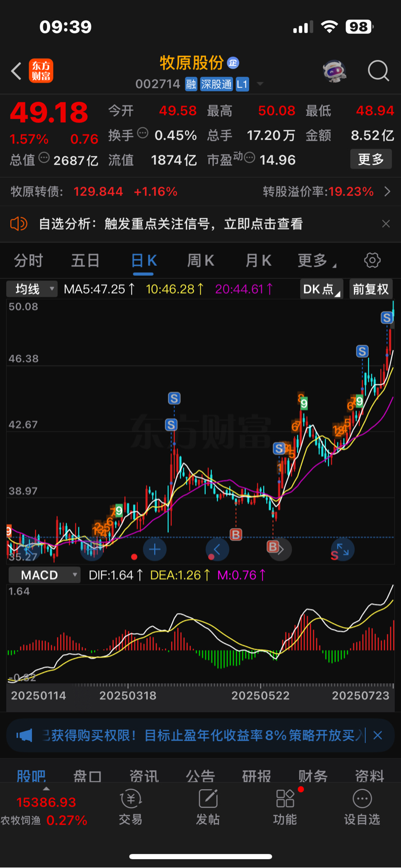Tap the fullscreen expand arrows chart icon
401x868 pixels.
[343, 549]
